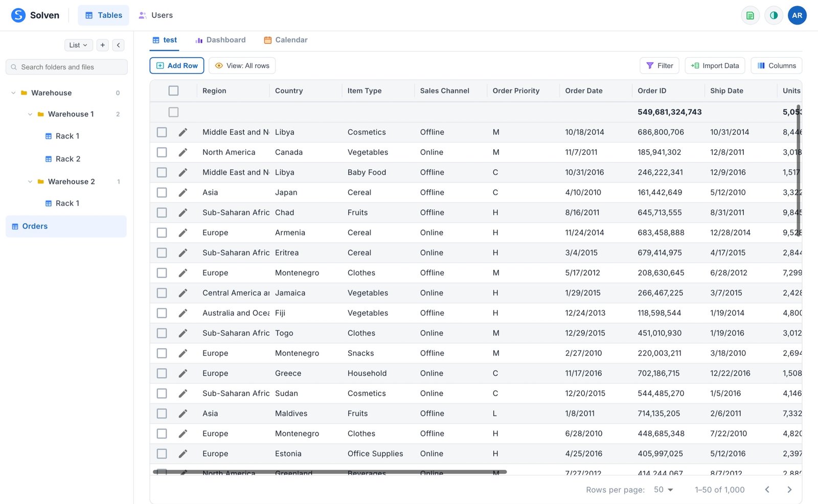Click the edit pencil for the Togo row
This screenshot has height=504, width=818.
click(x=183, y=333)
